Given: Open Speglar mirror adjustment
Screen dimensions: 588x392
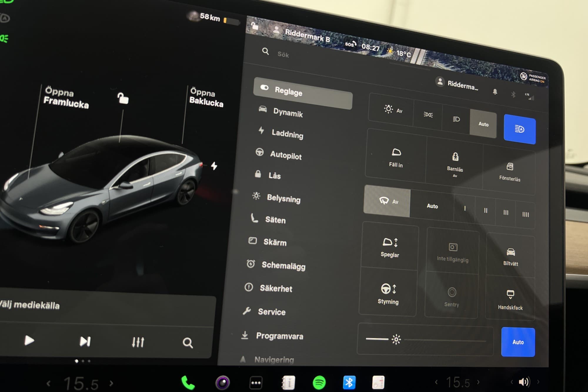Looking at the screenshot, I should [x=390, y=247].
